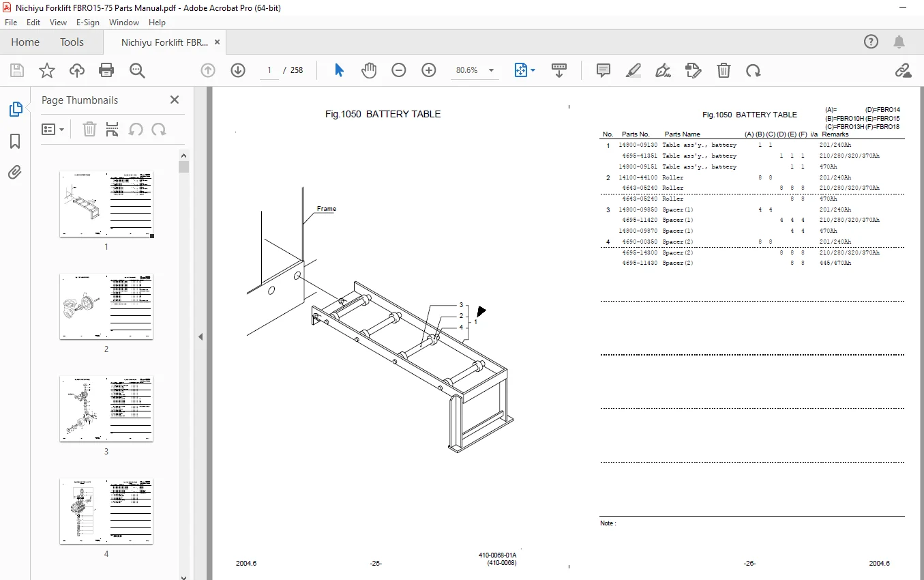Click the 'Remarks' column header
Viewport: 924px width, 580px height.
pos(835,134)
